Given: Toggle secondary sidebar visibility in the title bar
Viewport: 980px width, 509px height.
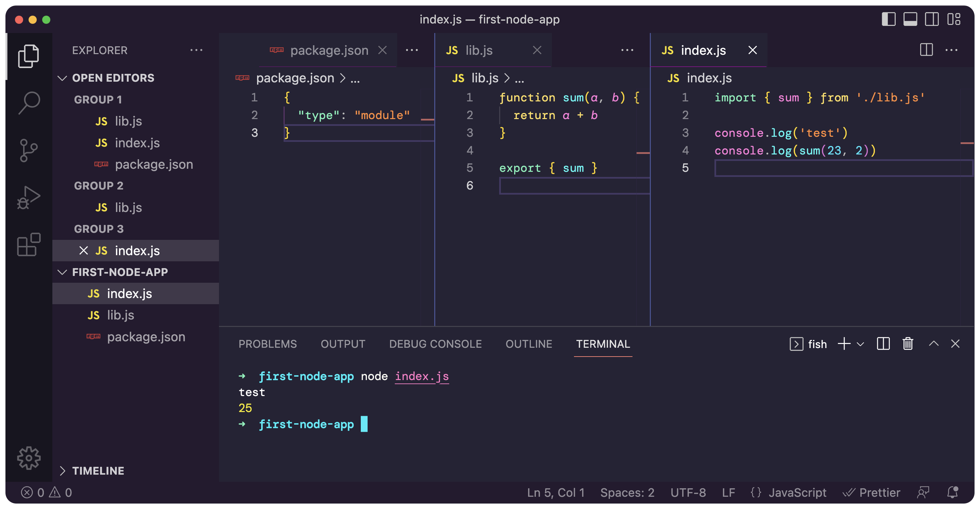Looking at the screenshot, I should tap(932, 19).
